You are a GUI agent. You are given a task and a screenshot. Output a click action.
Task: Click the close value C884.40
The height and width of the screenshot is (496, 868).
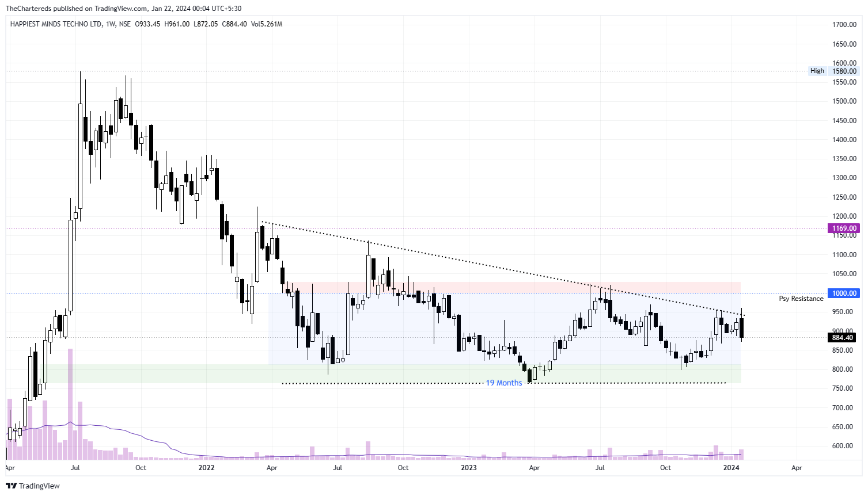[234, 24]
